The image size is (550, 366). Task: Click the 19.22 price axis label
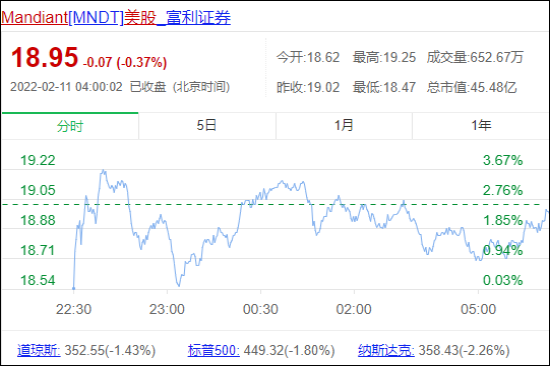click(38, 160)
